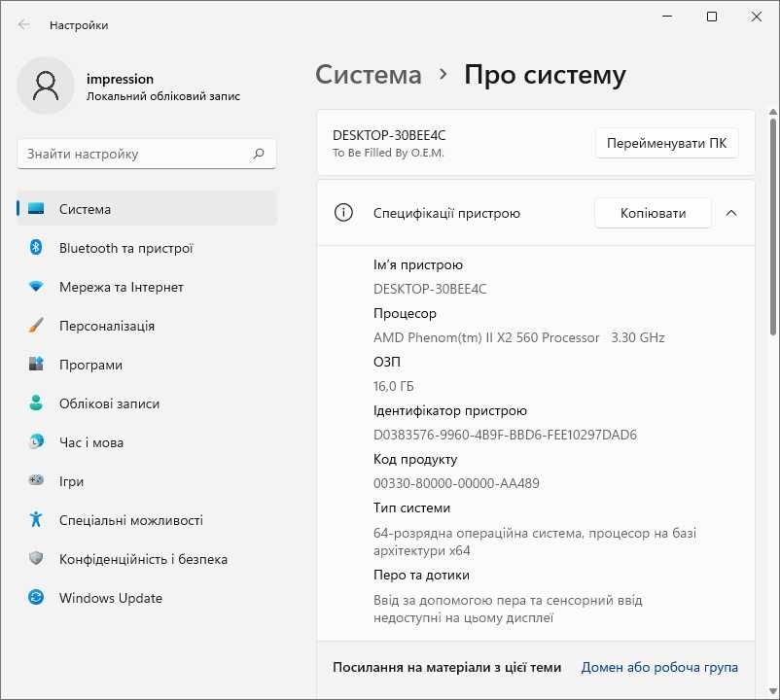The image size is (780, 700).
Task: Click the device ID D0383576-9960-4B9F value
Action: [505, 435]
